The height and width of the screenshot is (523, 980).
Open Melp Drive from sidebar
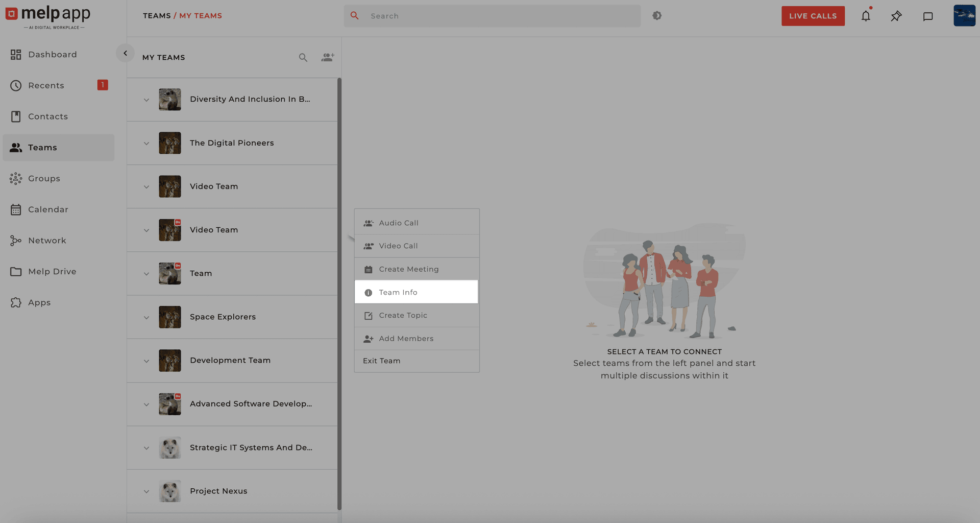click(52, 272)
